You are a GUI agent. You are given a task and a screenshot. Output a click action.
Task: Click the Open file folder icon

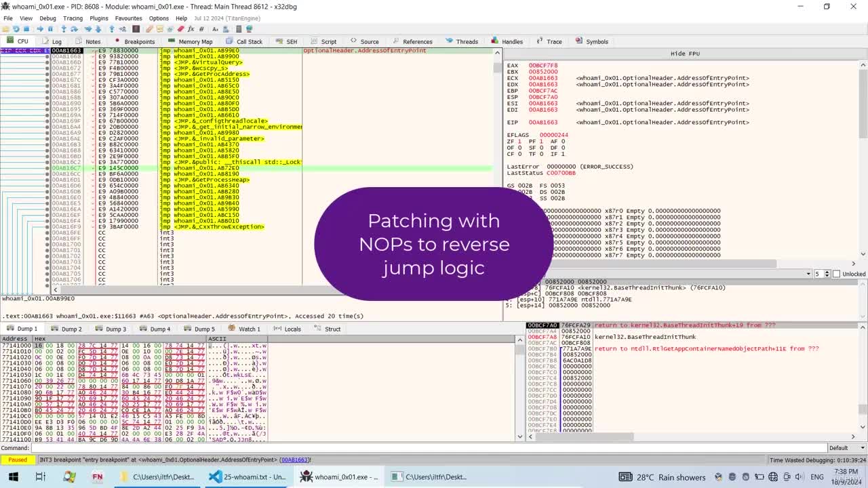(6, 29)
